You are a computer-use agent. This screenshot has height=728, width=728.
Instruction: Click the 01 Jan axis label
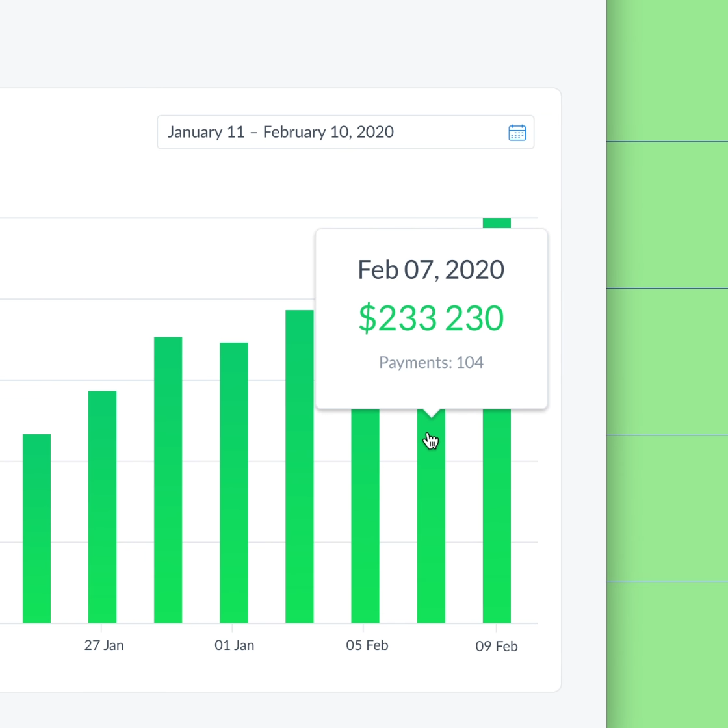tap(235, 645)
